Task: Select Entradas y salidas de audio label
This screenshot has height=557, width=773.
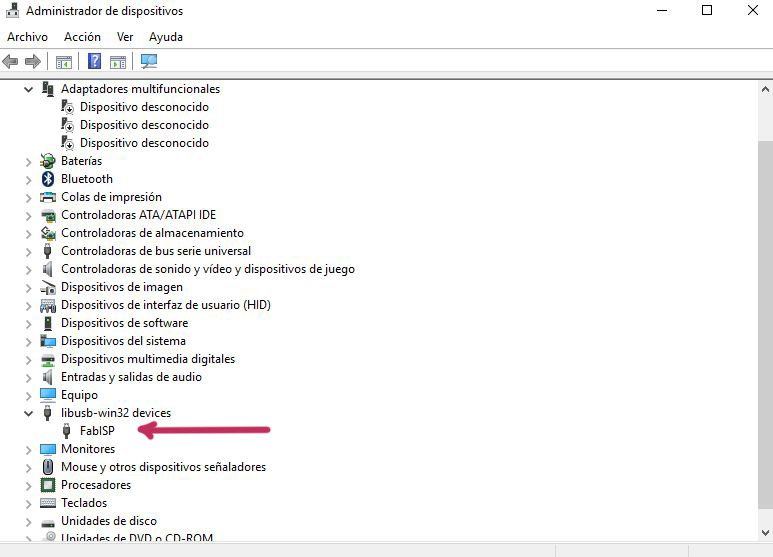Action: (x=131, y=377)
